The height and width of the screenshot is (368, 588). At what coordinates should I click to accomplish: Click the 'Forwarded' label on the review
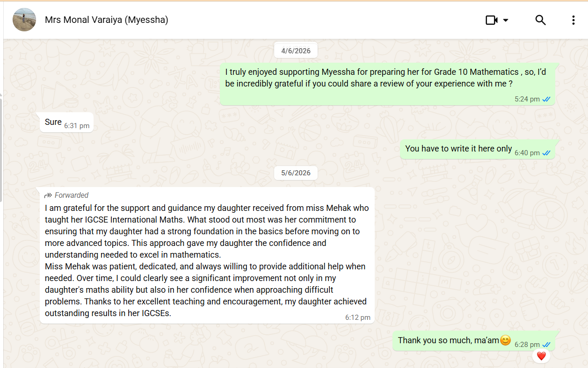tap(72, 195)
